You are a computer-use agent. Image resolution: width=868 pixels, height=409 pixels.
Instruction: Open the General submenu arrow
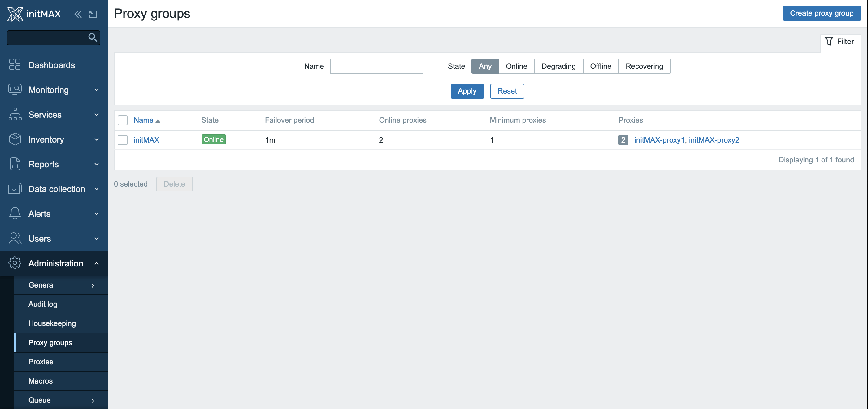(x=93, y=285)
